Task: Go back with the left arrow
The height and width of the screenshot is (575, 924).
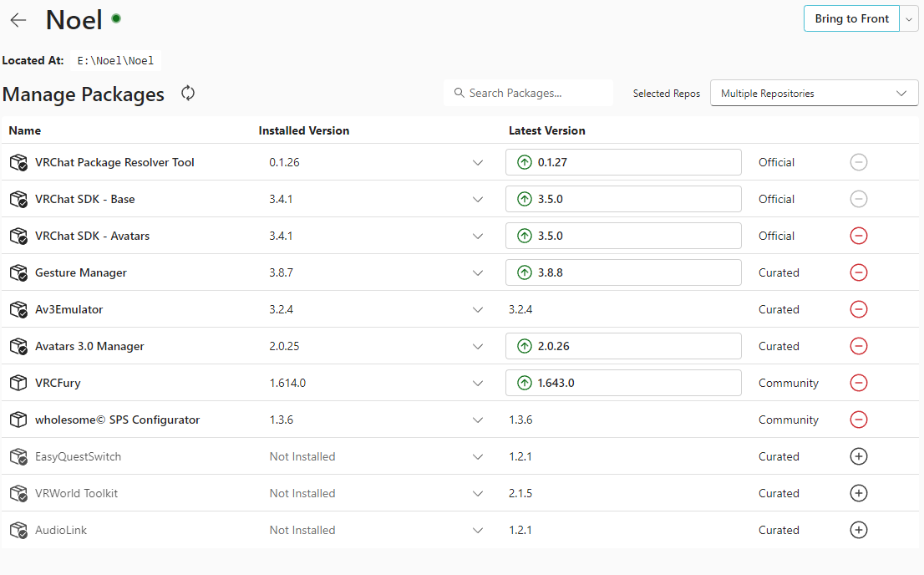Action: coord(18,20)
